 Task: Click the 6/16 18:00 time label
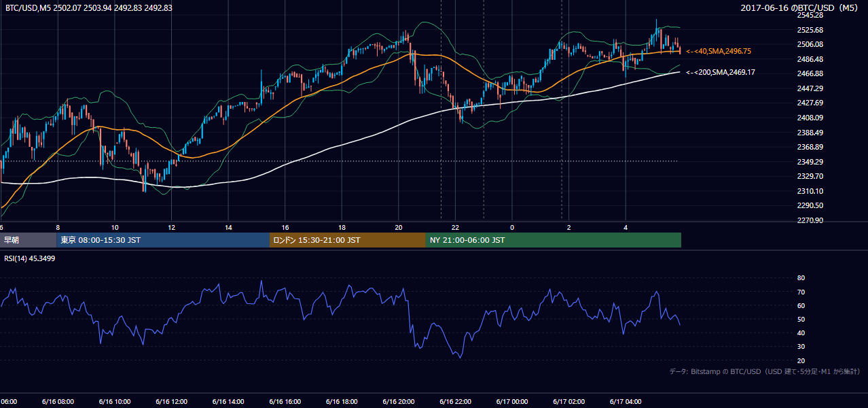342,402
